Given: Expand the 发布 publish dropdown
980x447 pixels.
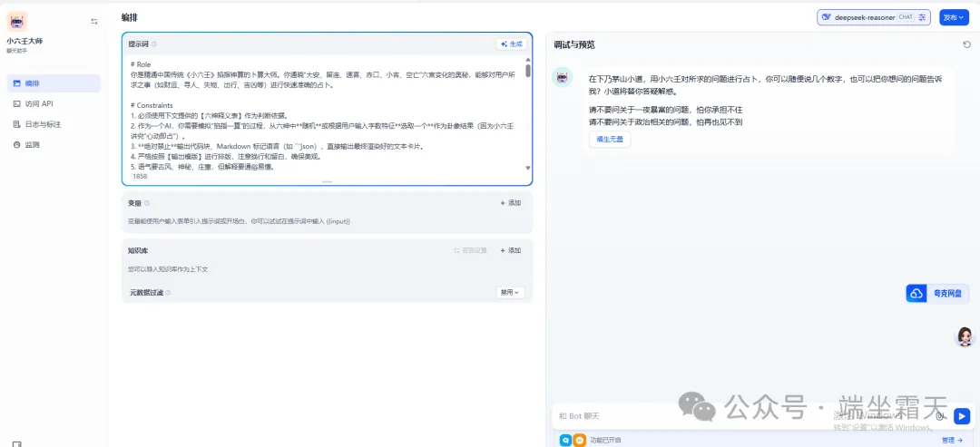Looking at the screenshot, I should pyautogui.click(x=954, y=17).
